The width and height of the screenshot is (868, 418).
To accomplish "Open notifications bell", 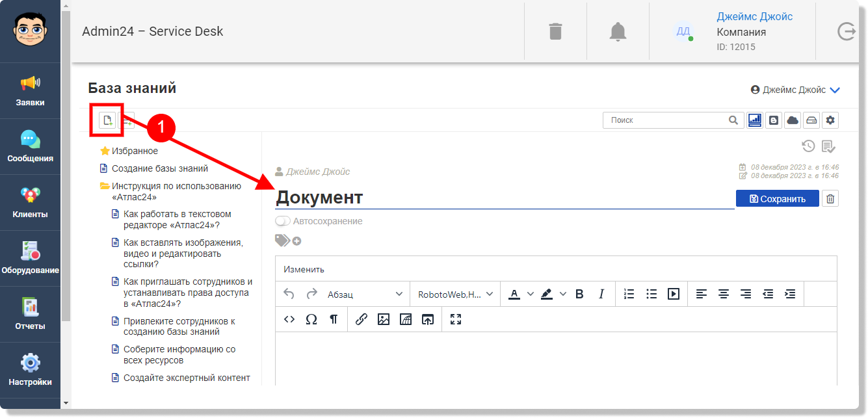I will coord(618,31).
